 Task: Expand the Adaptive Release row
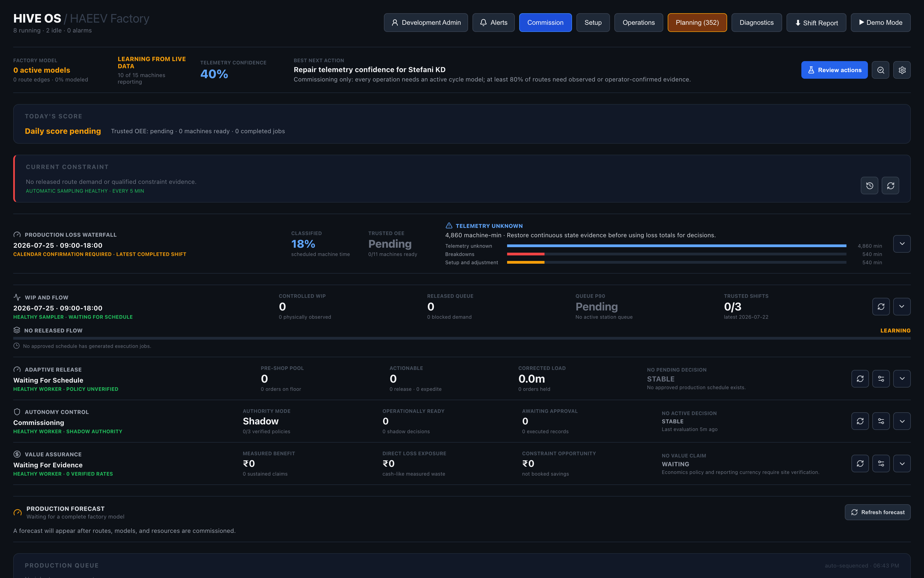(x=902, y=378)
